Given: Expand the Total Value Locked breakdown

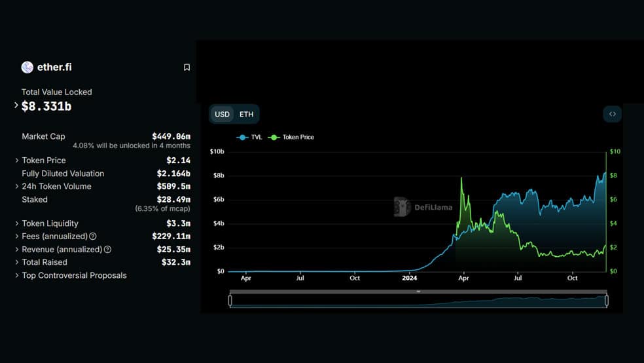Looking at the screenshot, I should point(16,105).
